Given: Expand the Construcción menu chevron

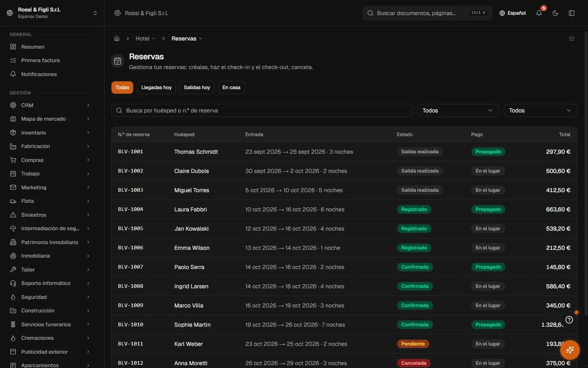Looking at the screenshot, I should coord(88,311).
